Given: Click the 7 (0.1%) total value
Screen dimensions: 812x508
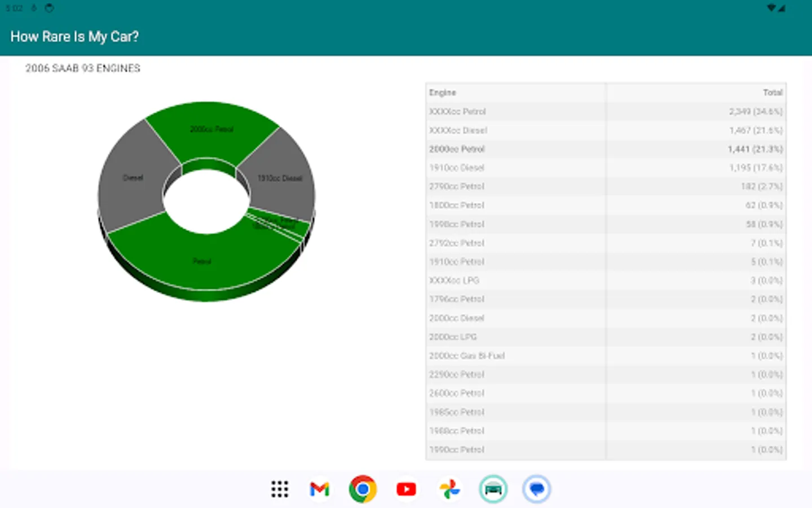Looking at the screenshot, I should 766,243.
